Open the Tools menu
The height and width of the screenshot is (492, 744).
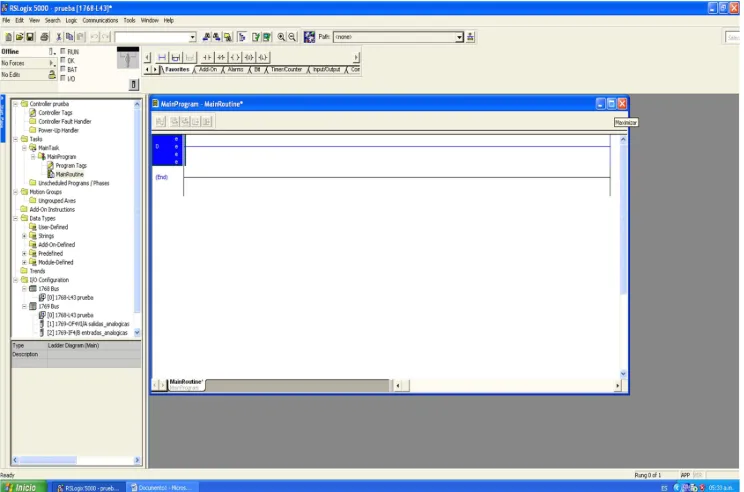coord(130,20)
